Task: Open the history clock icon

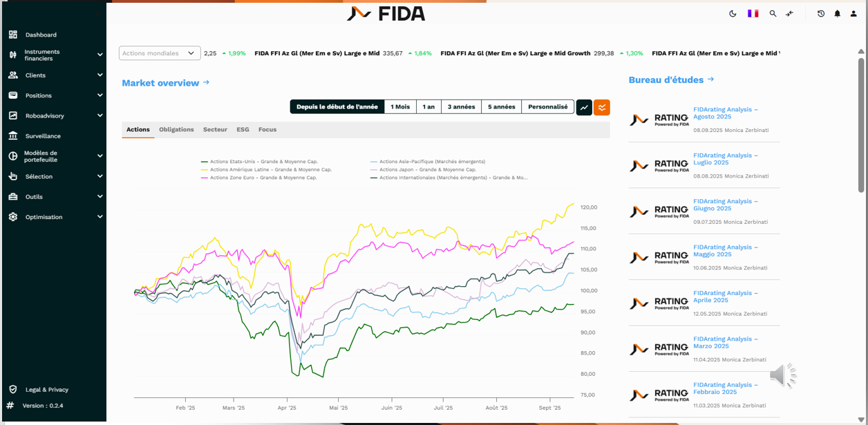Action: point(821,14)
